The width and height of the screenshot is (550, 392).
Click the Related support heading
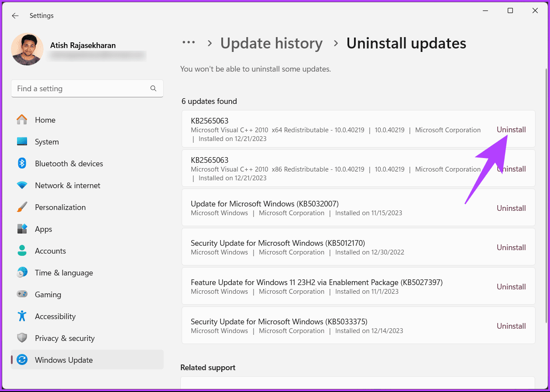coord(208,368)
